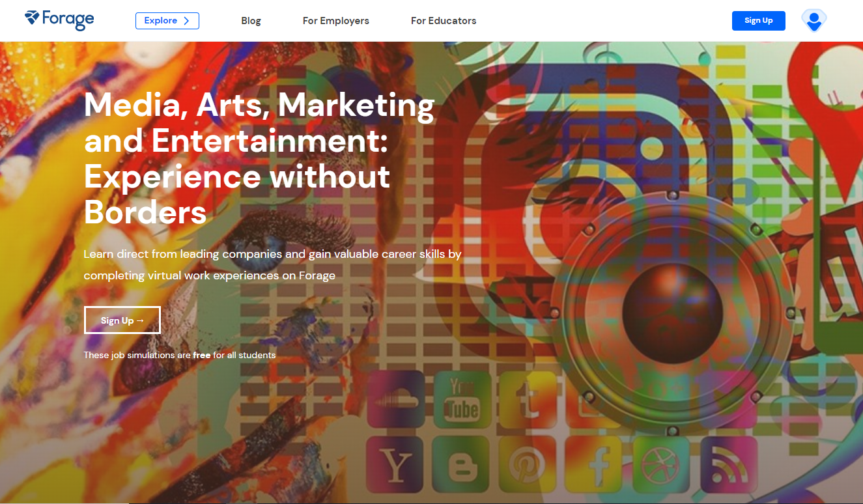Open the user profile avatar icon

813,20
